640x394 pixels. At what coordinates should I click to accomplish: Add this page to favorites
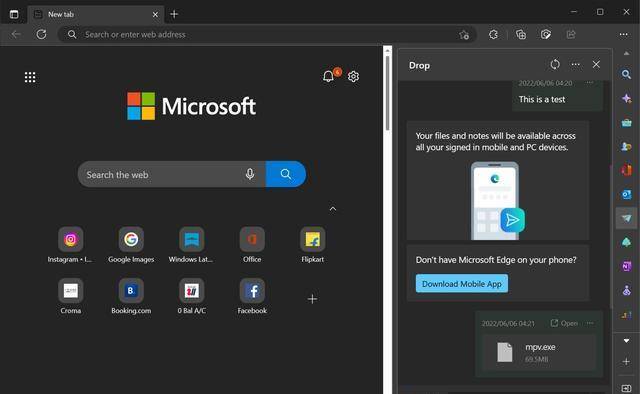[464, 35]
